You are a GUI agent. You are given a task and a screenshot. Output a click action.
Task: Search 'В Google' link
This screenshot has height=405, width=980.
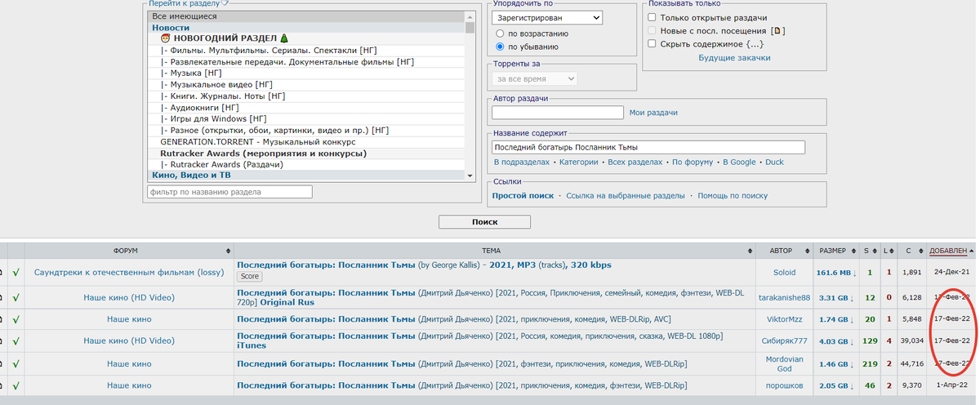point(739,162)
